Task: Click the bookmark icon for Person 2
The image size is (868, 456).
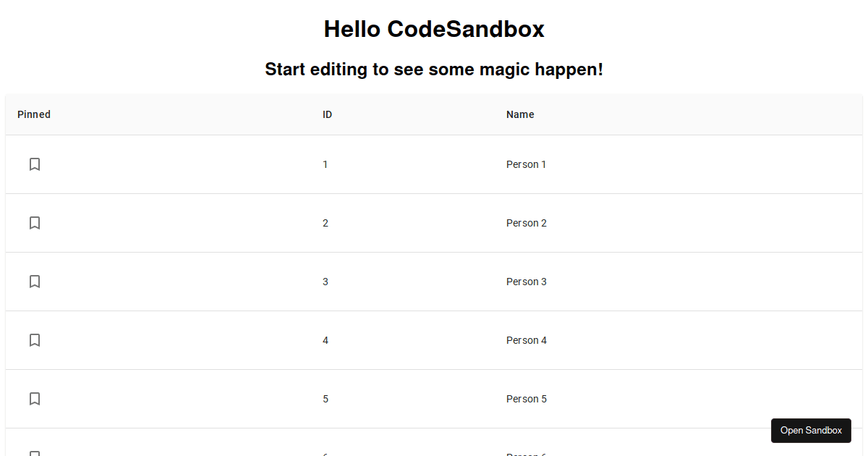Action: tap(35, 223)
